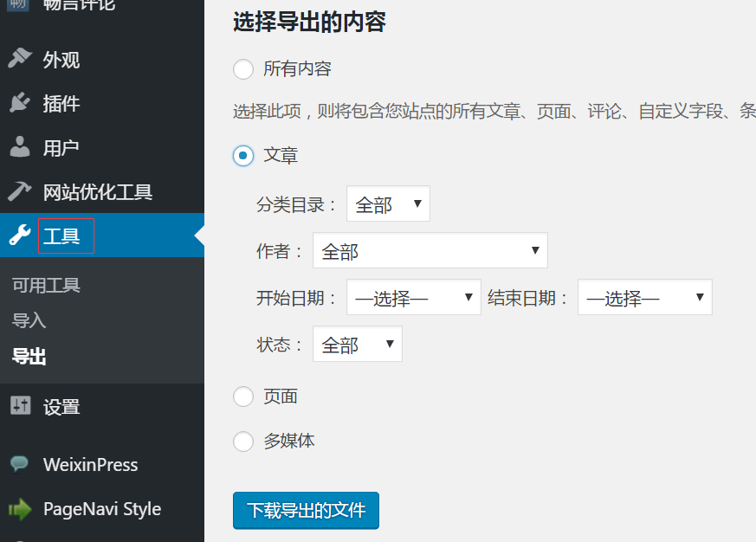Select the 多媒体 radio button
The height and width of the screenshot is (542, 756).
click(x=243, y=442)
